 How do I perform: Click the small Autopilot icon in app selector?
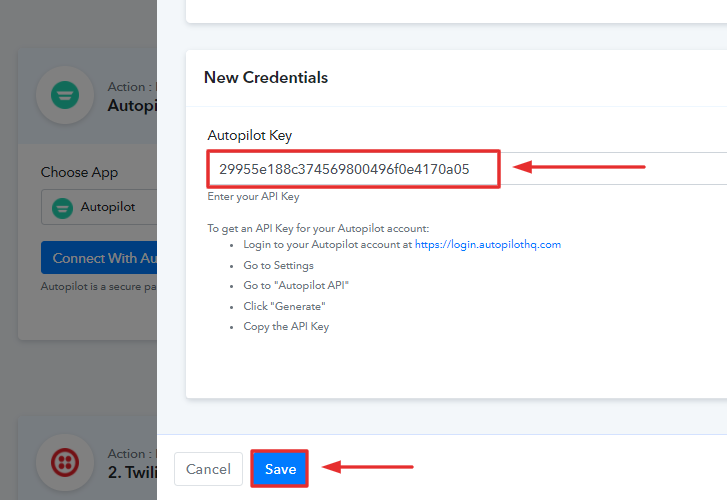[62, 207]
